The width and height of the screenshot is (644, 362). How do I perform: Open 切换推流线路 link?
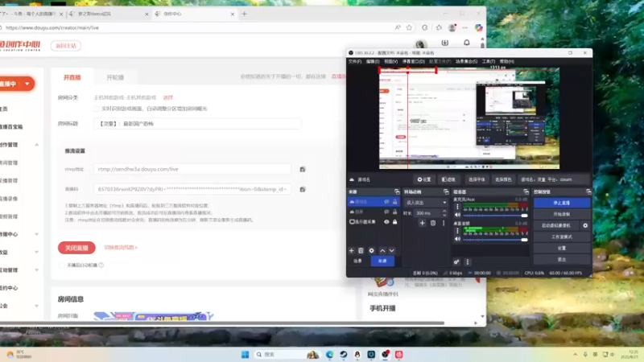point(121,248)
